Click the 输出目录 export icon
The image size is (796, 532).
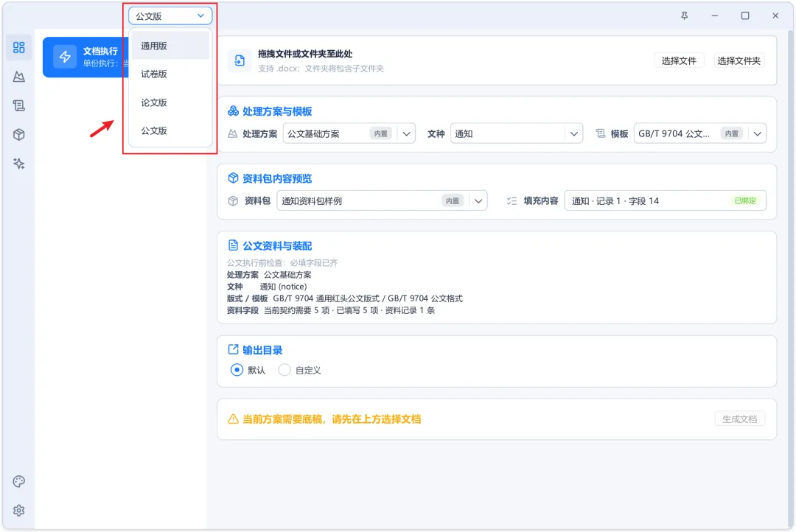[x=233, y=350]
